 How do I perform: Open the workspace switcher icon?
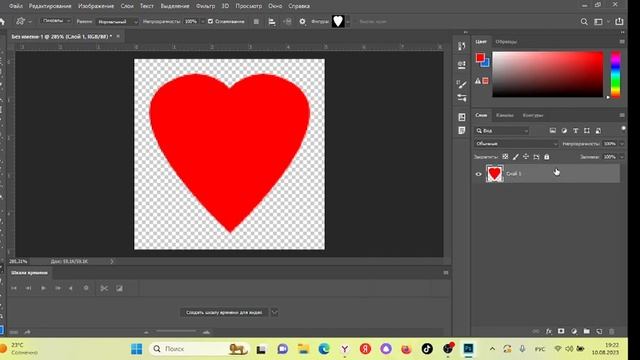click(598, 22)
